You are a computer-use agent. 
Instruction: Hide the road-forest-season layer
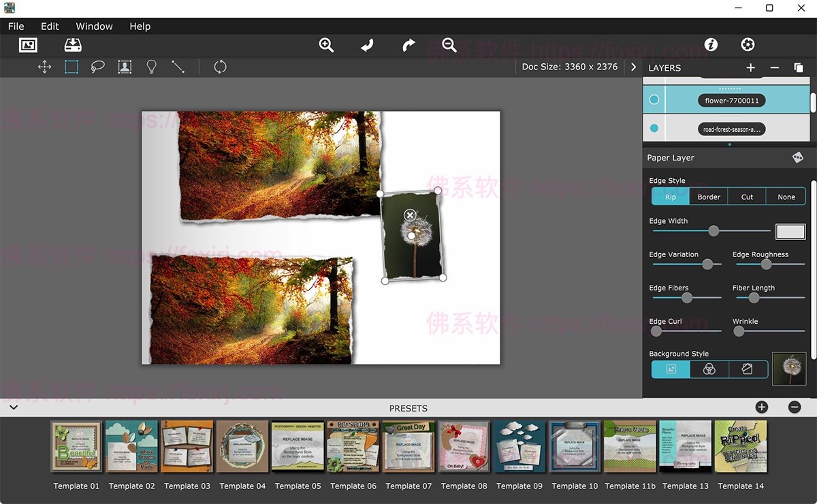click(654, 127)
